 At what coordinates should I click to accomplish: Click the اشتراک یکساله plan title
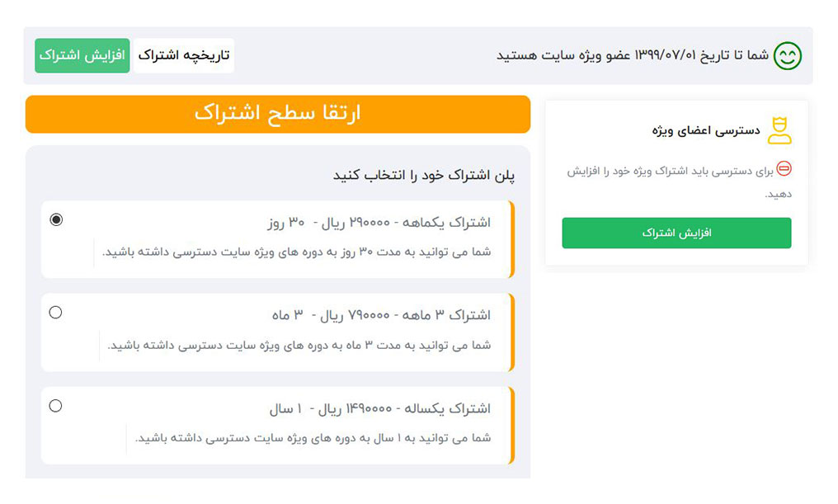[379, 408]
